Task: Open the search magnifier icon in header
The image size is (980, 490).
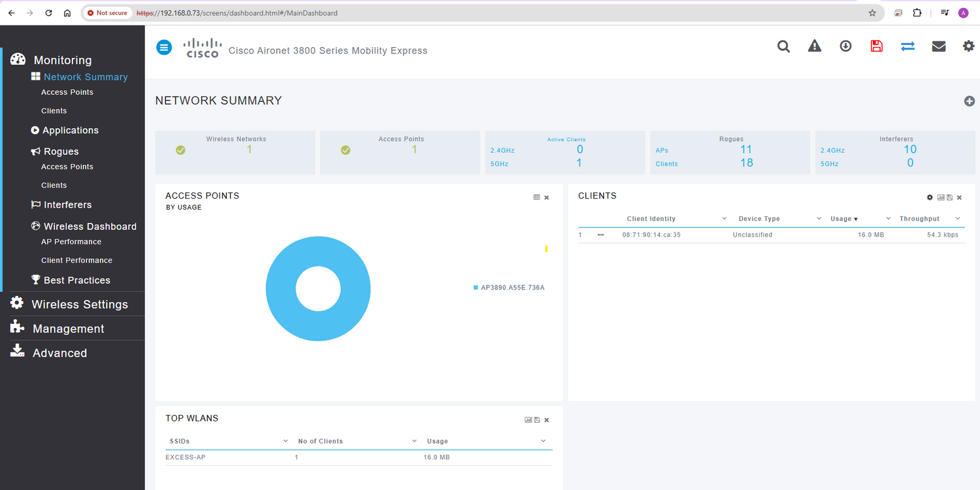Action: click(783, 46)
